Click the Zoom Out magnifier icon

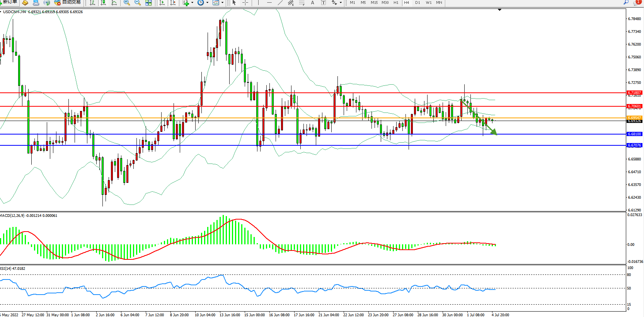137,3
